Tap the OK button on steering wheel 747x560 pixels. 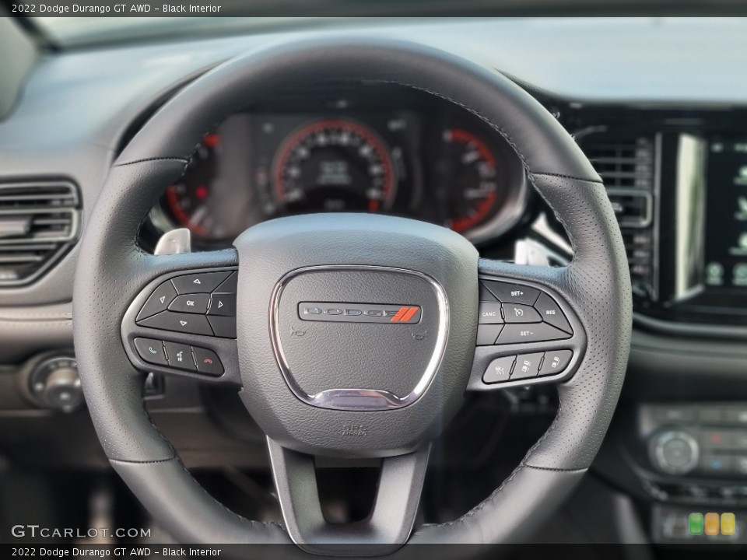pyautogui.click(x=190, y=303)
